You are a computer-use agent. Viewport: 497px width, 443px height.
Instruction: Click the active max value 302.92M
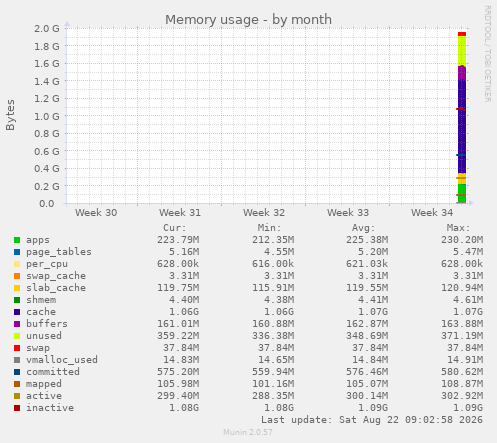pyautogui.click(x=462, y=396)
